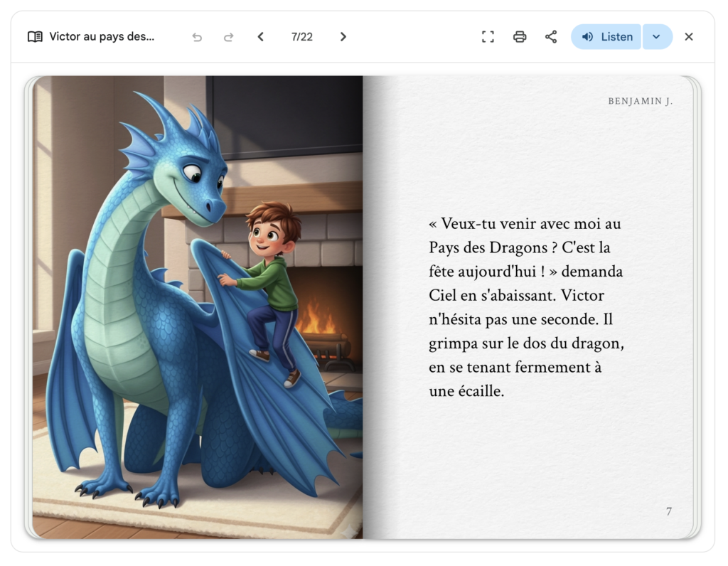Undo the last change with the undo arrow
The height and width of the screenshot is (566, 728).
(197, 37)
